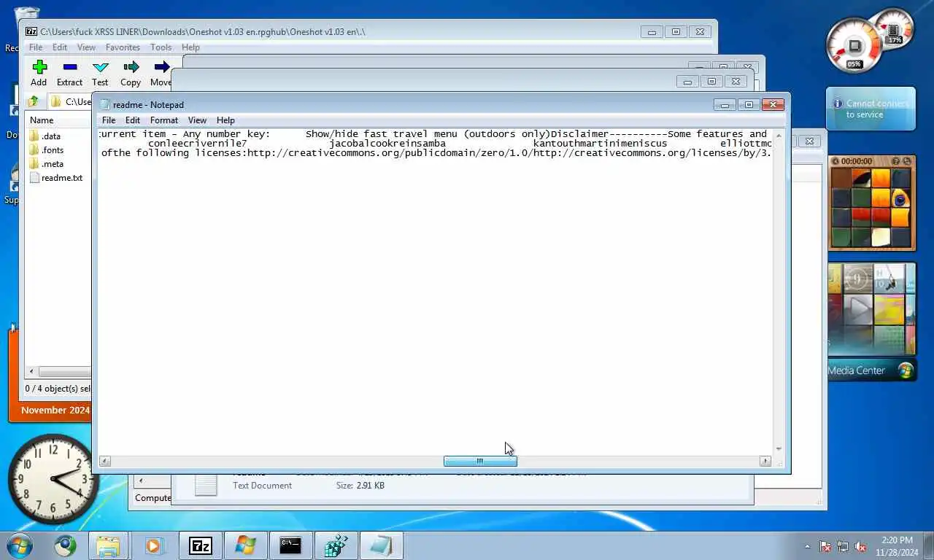
Task: Run Test on the 7-Zip archive
Action: 100,73
